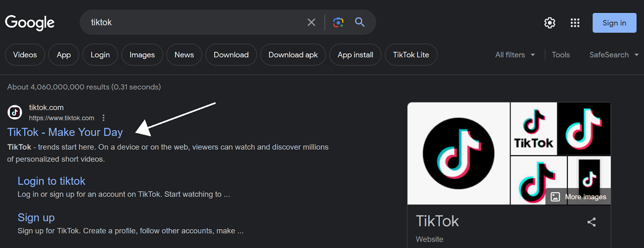Select the TikTok Lite filter chip

point(411,55)
